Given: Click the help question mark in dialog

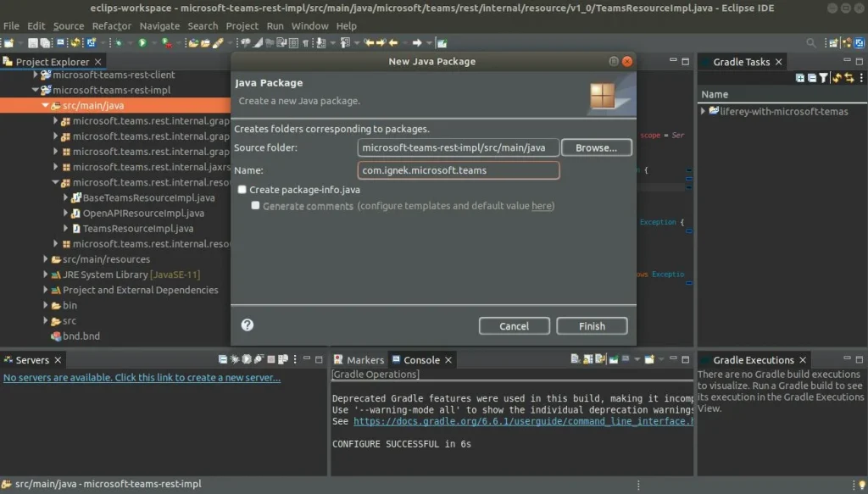Looking at the screenshot, I should 247,325.
